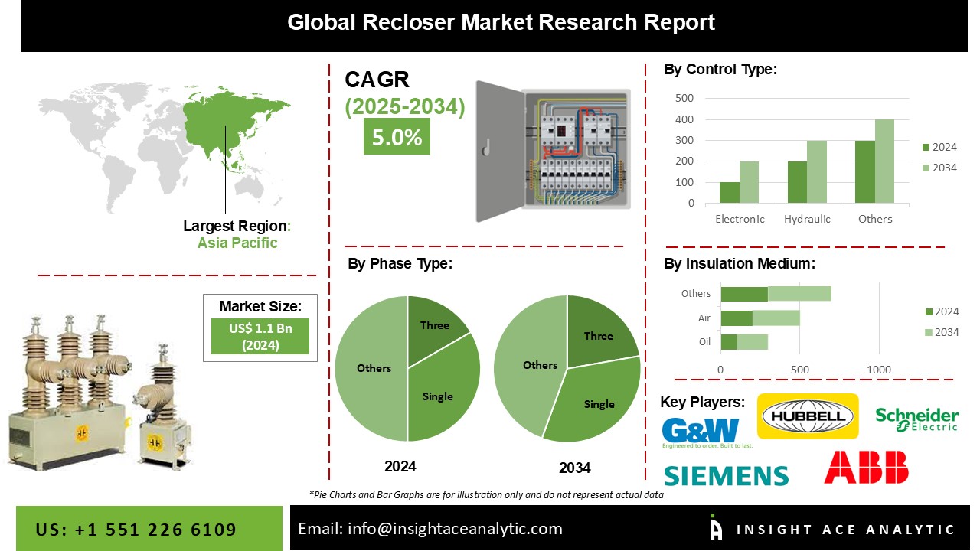Click the (2025-2034) period text
The height and width of the screenshot is (551, 980).
coord(404,106)
